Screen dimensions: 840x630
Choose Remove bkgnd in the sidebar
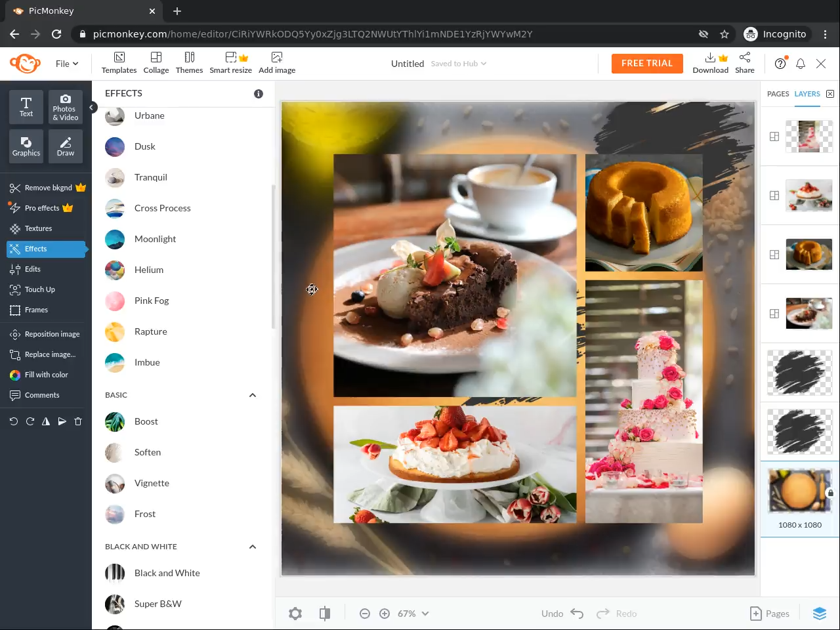click(47, 188)
